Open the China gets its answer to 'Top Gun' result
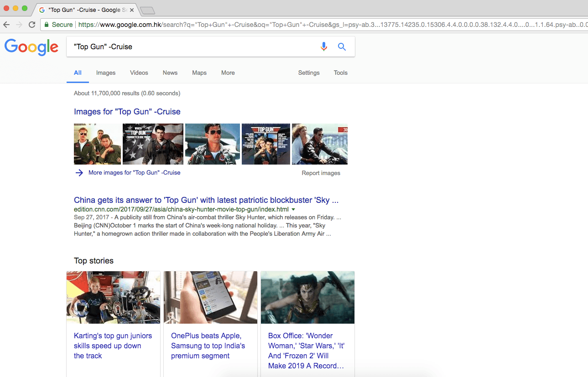Screen dimensions: 588x377 pos(206,200)
